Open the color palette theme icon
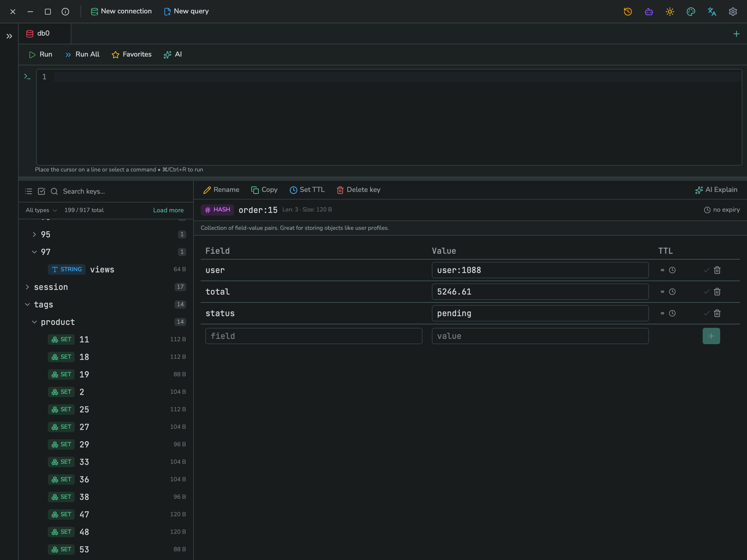This screenshot has height=560, width=747. (691, 11)
